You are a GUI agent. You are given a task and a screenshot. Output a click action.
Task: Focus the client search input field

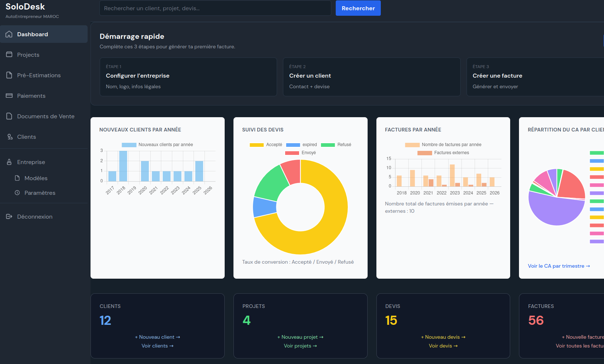click(215, 8)
